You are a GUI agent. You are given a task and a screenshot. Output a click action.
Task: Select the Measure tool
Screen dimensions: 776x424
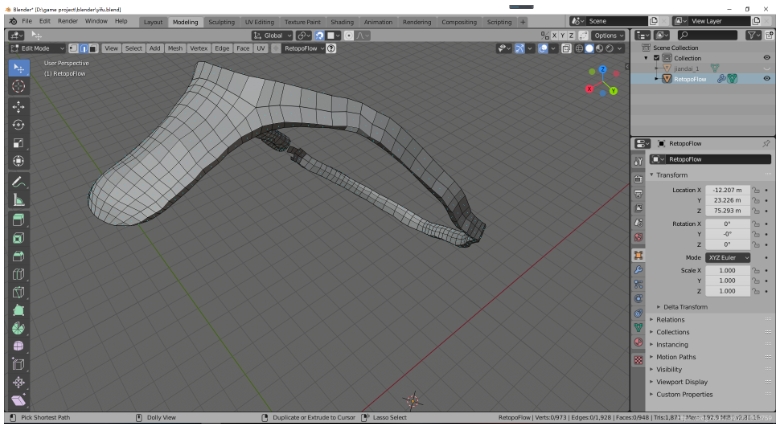(19, 200)
